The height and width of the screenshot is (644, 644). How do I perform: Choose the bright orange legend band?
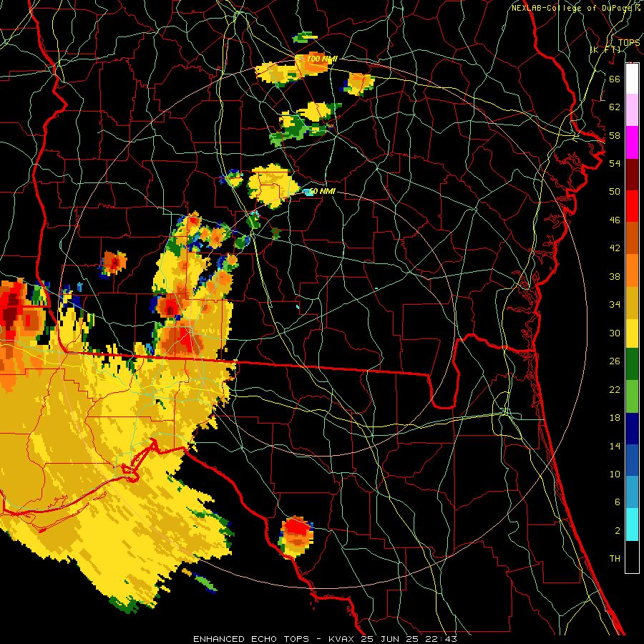pyautogui.click(x=632, y=270)
